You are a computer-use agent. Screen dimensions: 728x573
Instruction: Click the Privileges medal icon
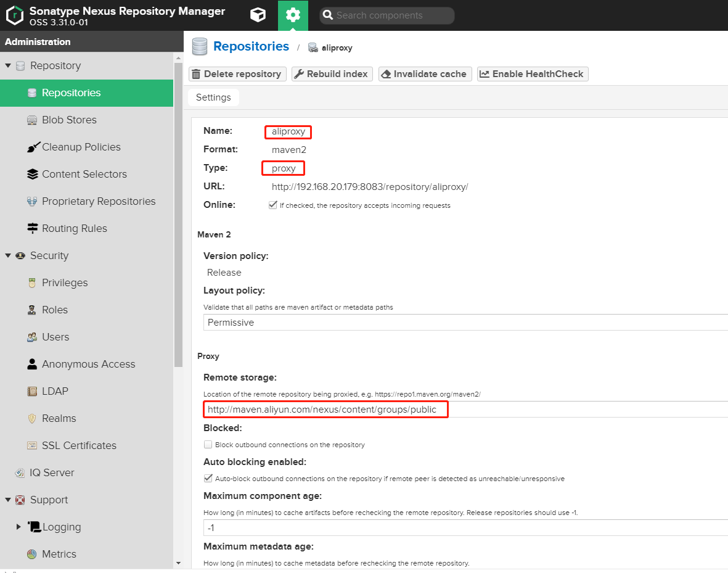coord(32,282)
